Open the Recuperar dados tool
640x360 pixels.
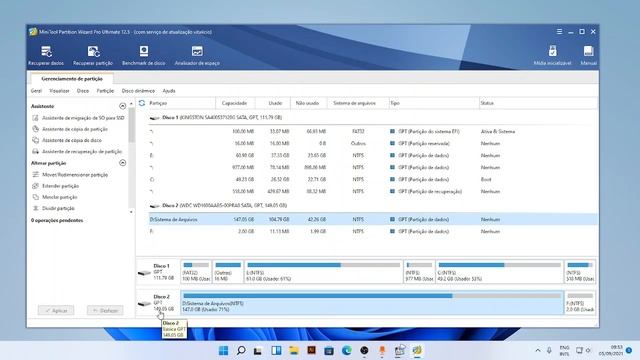46,56
